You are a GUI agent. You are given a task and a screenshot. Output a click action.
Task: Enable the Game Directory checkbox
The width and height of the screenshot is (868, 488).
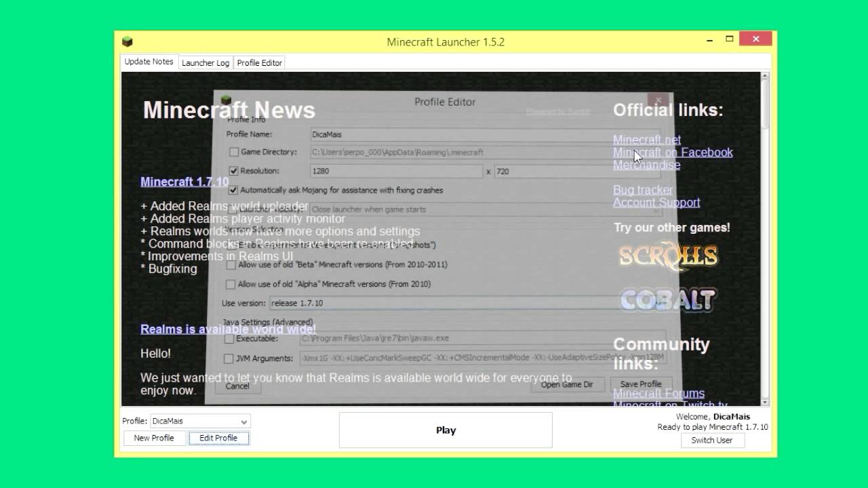(234, 152)
